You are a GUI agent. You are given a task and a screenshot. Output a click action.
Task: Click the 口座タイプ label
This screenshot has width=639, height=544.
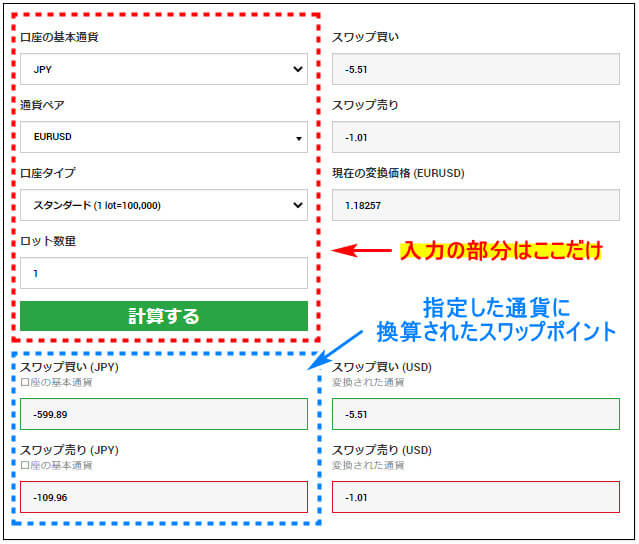tap(48, 173)
